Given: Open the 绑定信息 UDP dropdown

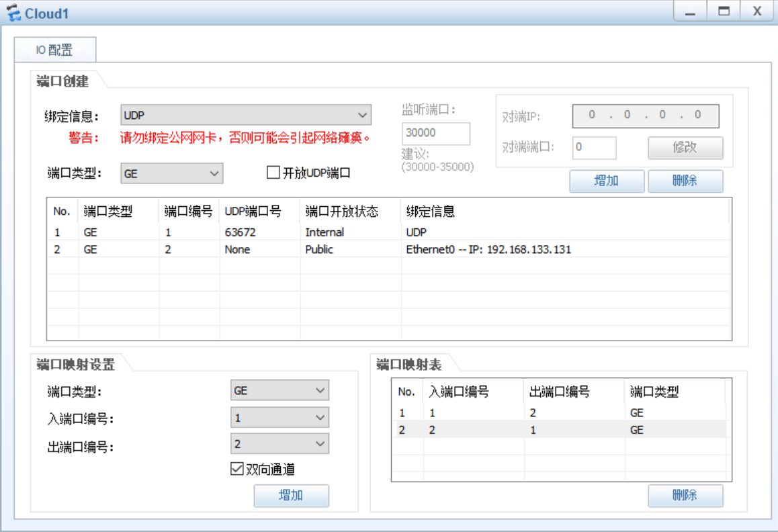Looking at the screenshot, I should click(246, 115).
